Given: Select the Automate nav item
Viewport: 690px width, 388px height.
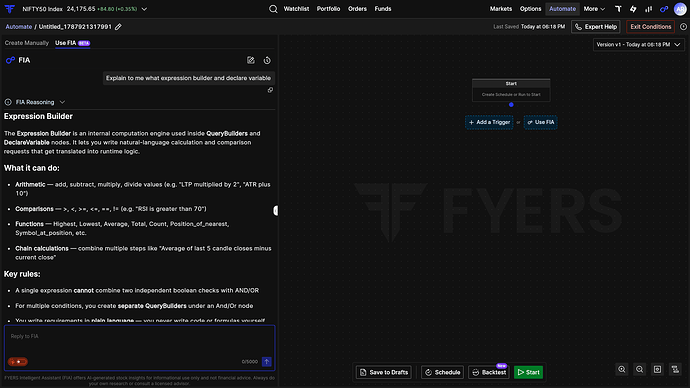Looking at the screenshot, I should tap(562, 9).
